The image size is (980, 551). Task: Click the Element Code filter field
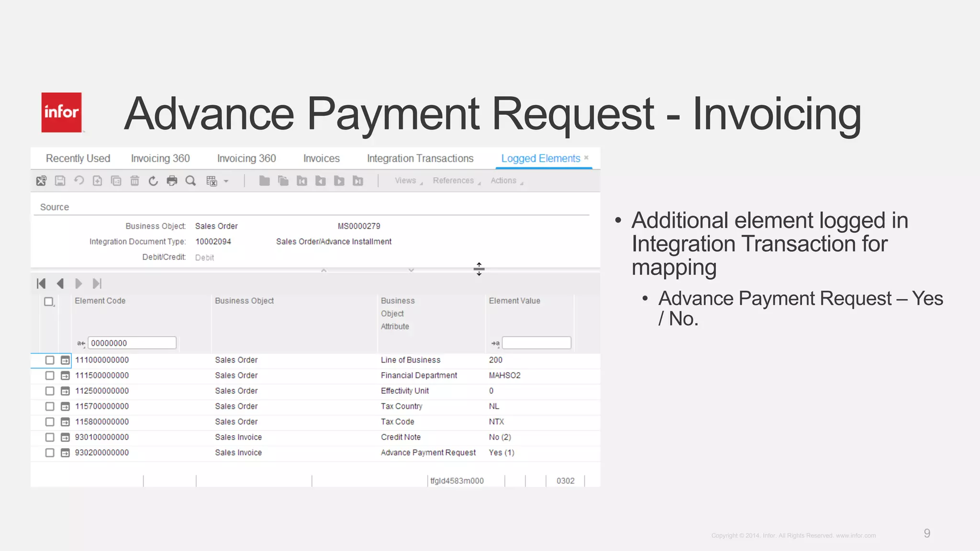[132, 343]
